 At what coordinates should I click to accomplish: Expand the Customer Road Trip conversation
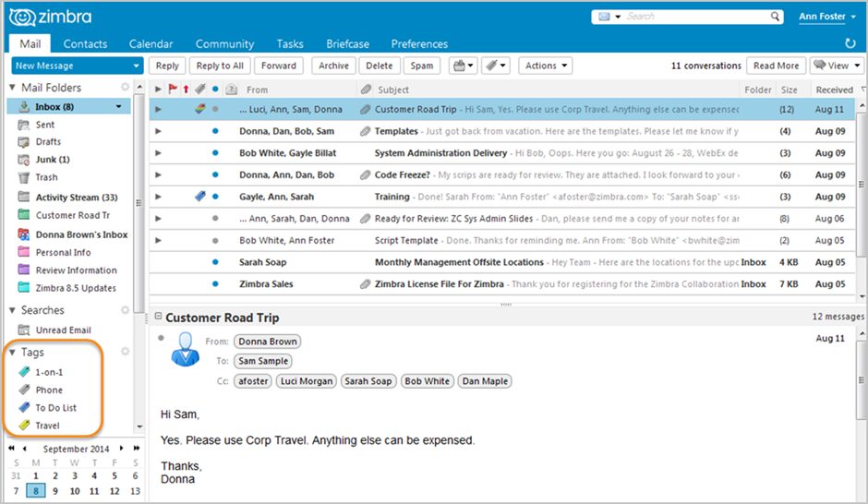(158, 110)
